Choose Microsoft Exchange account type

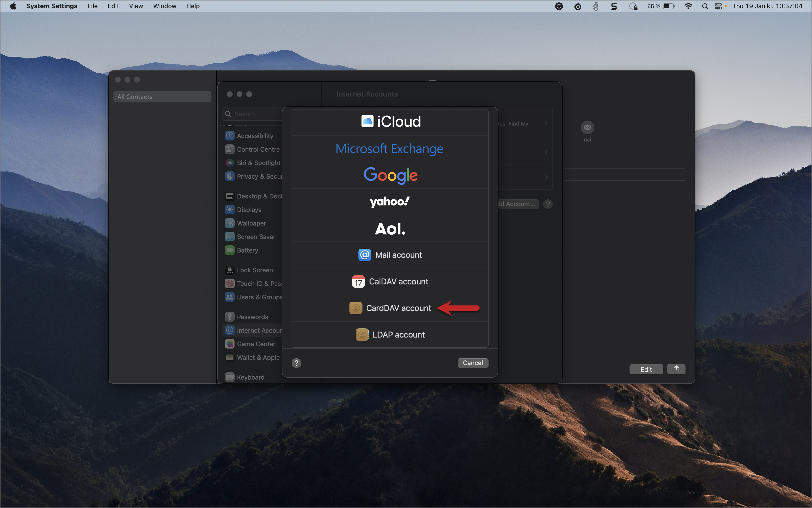(390, 149)
